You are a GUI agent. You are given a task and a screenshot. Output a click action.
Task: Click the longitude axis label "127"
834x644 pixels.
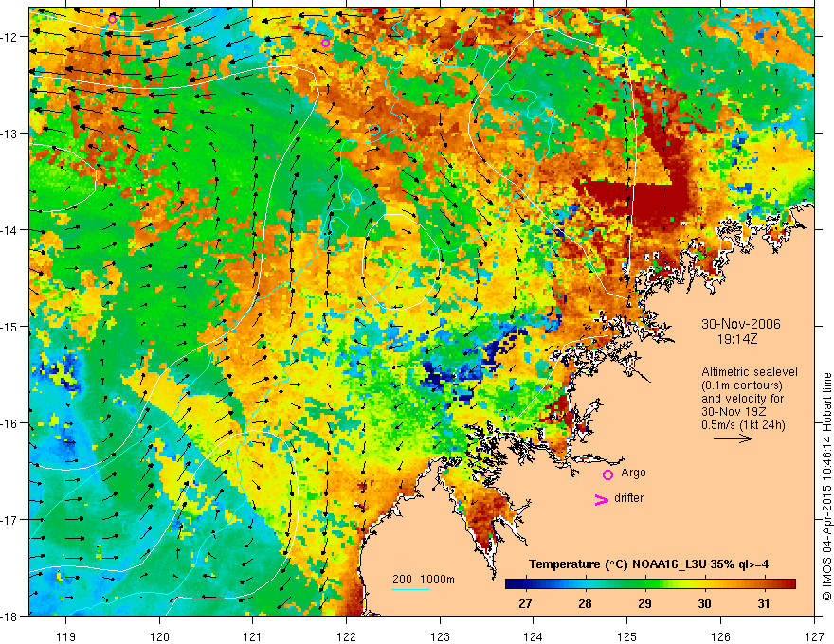(814, 636)
